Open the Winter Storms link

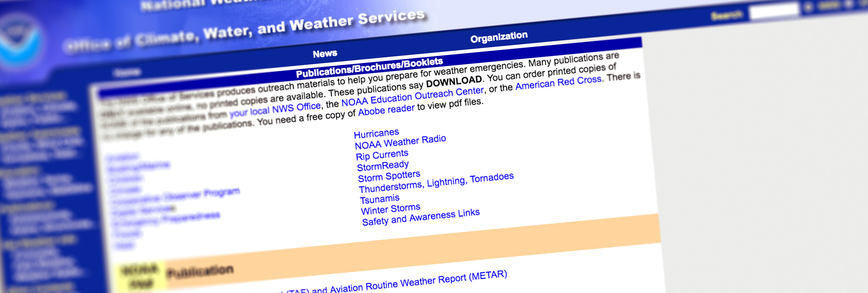pos(390,209)
